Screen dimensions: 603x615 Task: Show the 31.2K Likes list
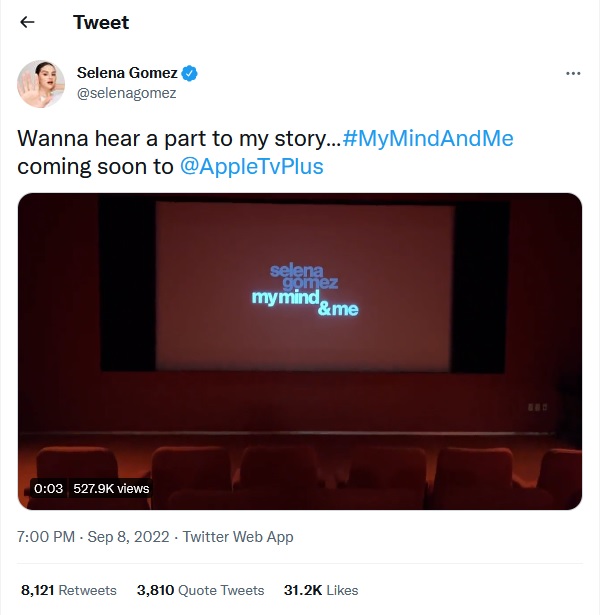coord(320,590)
